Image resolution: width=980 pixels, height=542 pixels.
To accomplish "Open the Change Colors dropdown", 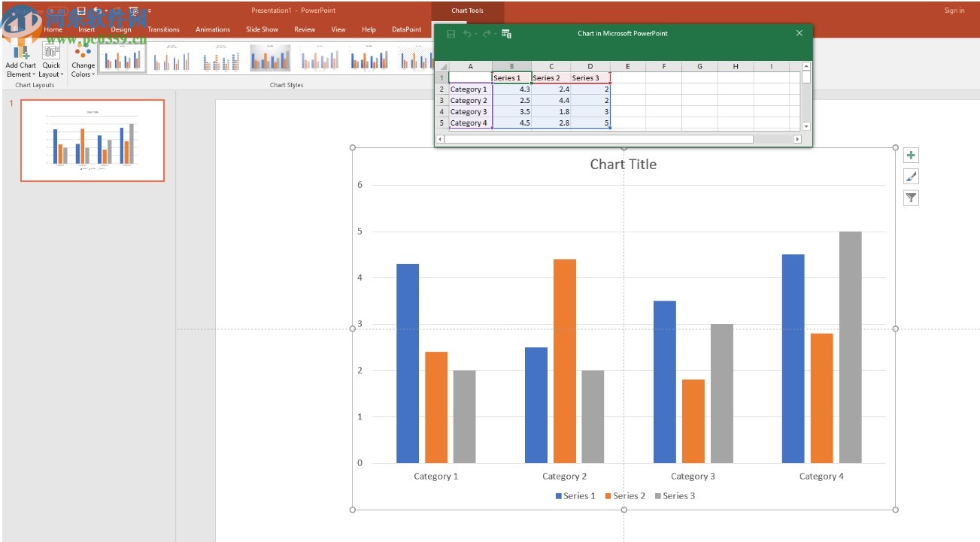I will [83, 62].
